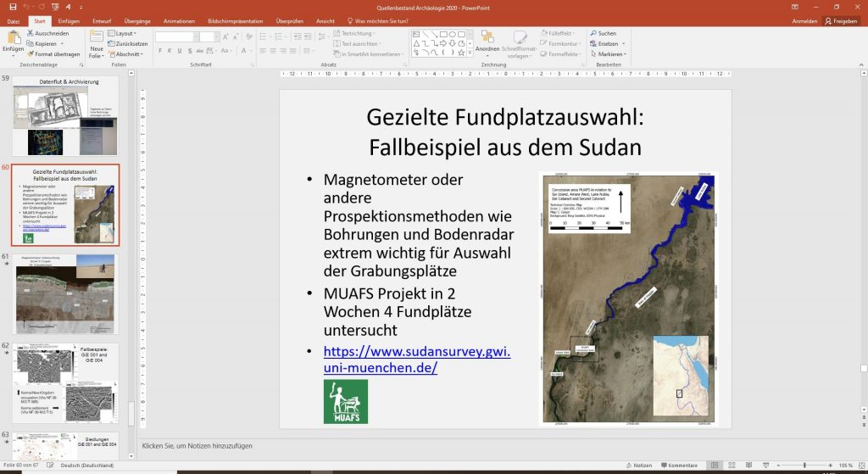Toggle text shadow S

(190, 51)
